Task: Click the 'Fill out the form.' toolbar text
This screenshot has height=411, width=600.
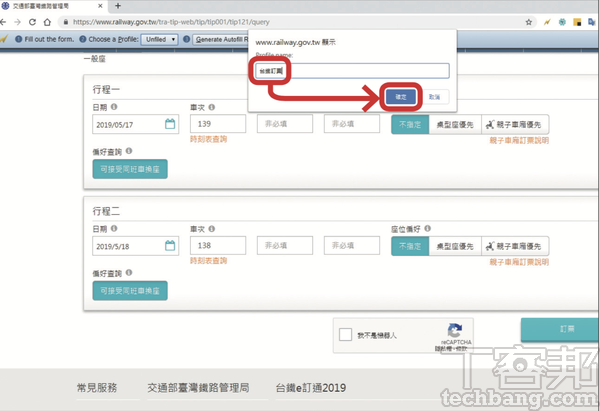Action: click(49, 39)
